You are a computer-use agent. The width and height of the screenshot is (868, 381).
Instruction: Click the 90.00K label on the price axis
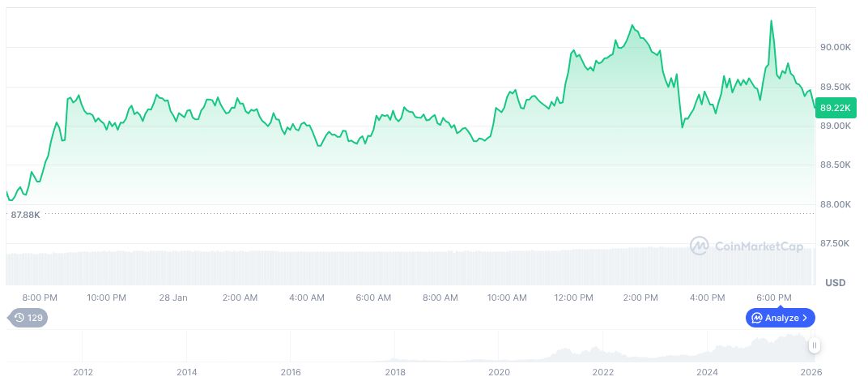835,48
